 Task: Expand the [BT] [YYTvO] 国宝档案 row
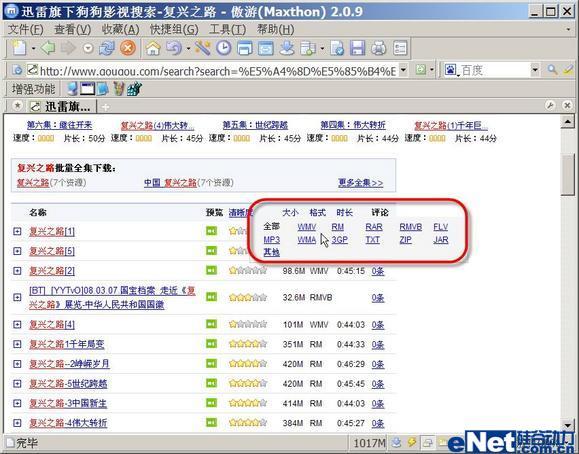click(x=17, y=297)
